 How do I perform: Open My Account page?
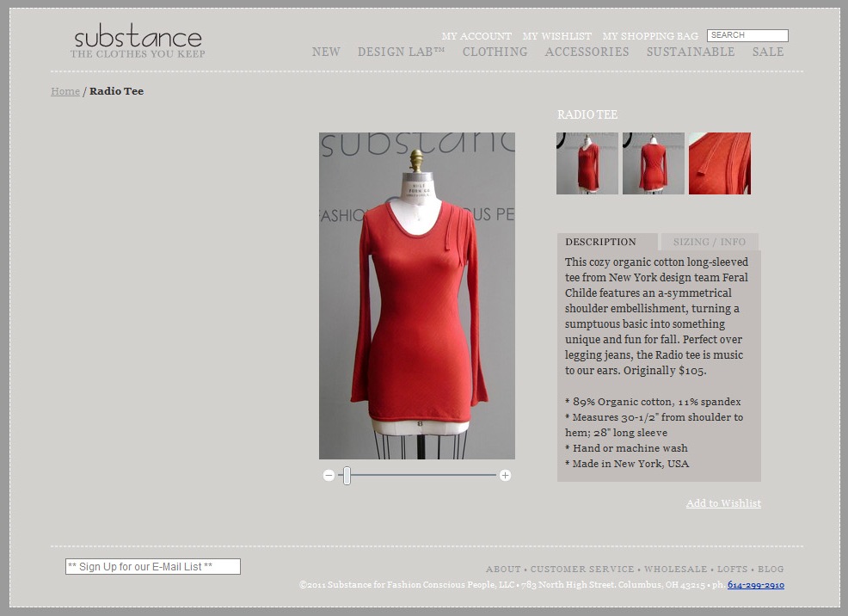476,36
